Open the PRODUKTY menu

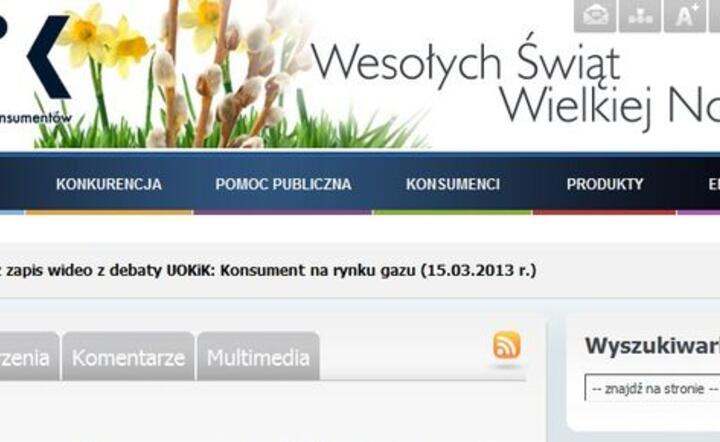(x=605, y=185)
